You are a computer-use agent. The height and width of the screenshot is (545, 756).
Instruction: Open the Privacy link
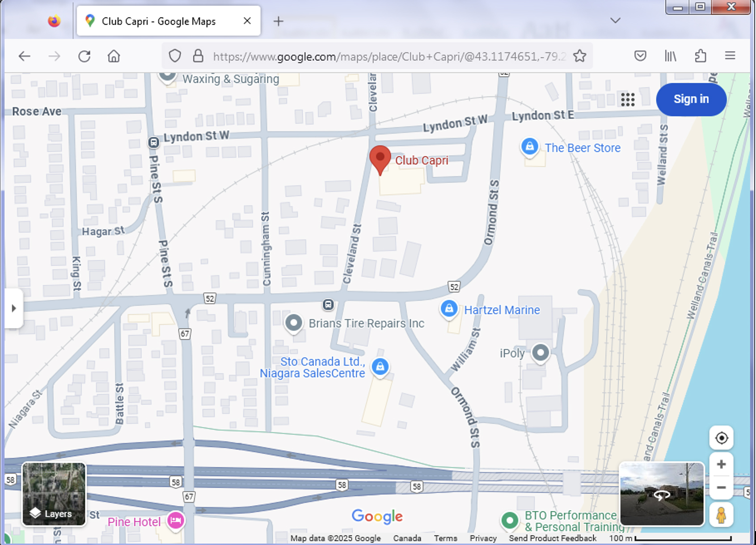coord(483,538)
